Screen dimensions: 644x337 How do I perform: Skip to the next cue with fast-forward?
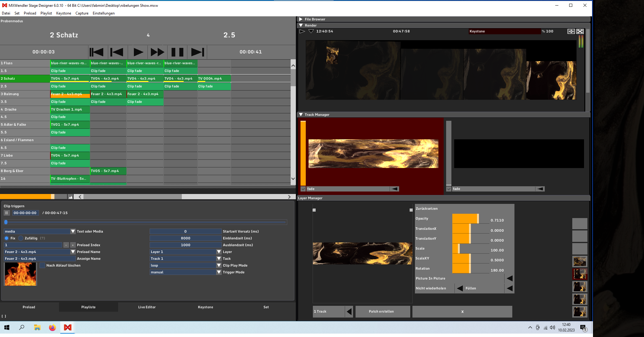(x=157, y=52)
